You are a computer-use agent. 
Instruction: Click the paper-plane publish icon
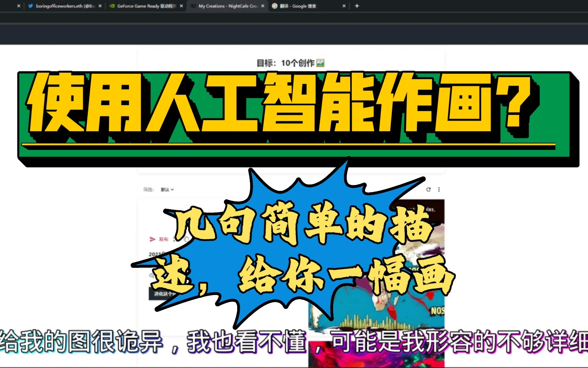(x=152, y=239)
